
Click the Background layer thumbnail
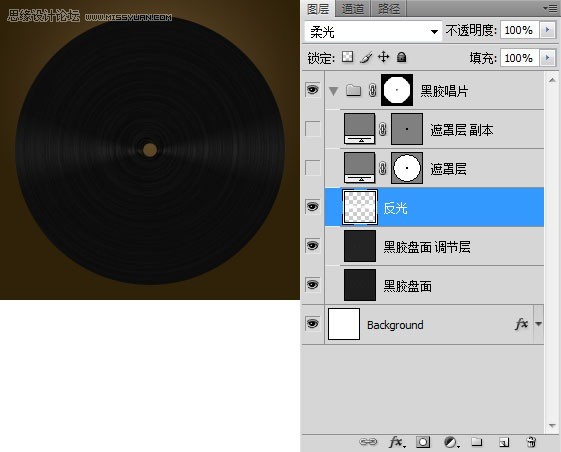(x=344, y=324)
